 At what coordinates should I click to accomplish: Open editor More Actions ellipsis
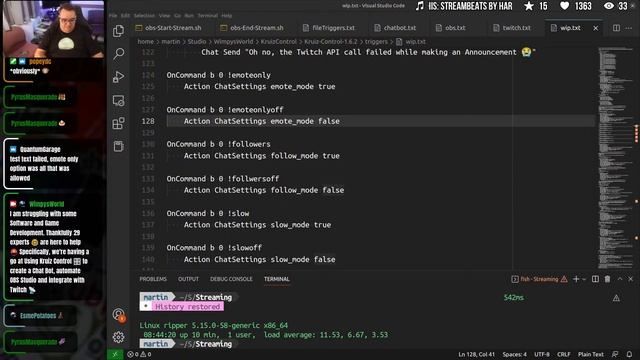pyautogui.click(x=629, y=28)
